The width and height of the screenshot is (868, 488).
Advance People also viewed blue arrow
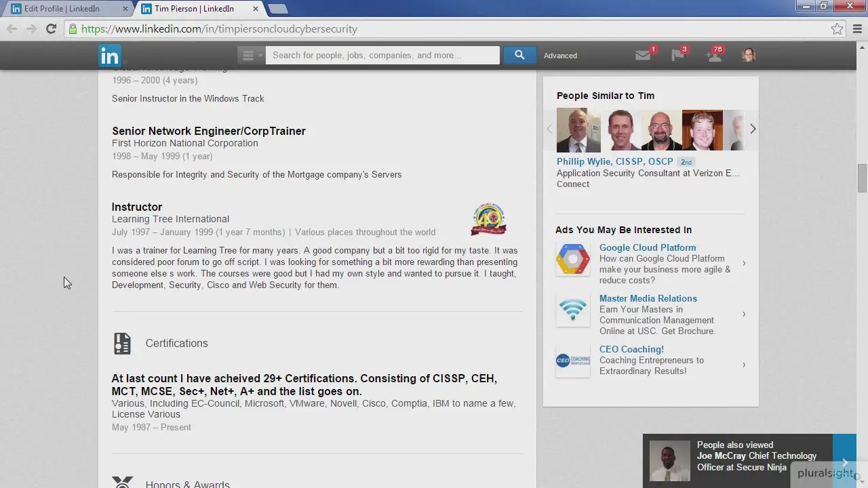(x=845, y=461)
